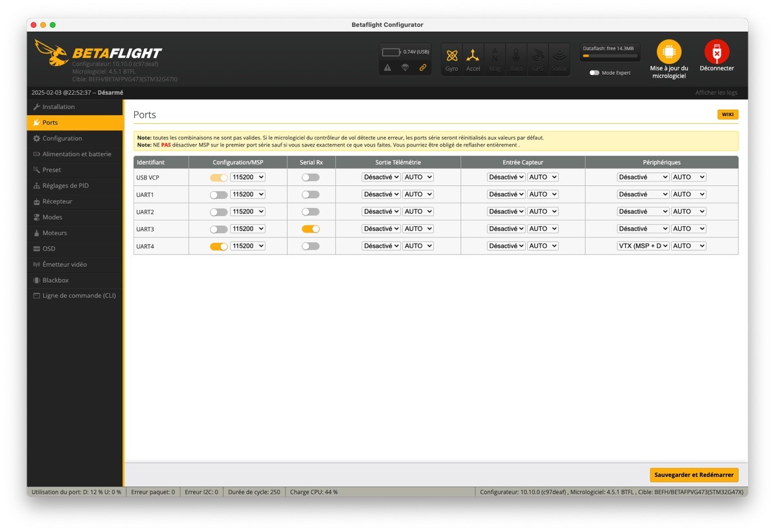The width and height of the screenshot is (775, 532).
Task: Disable Serial Rx on UART3
Action: pos(311,229)
